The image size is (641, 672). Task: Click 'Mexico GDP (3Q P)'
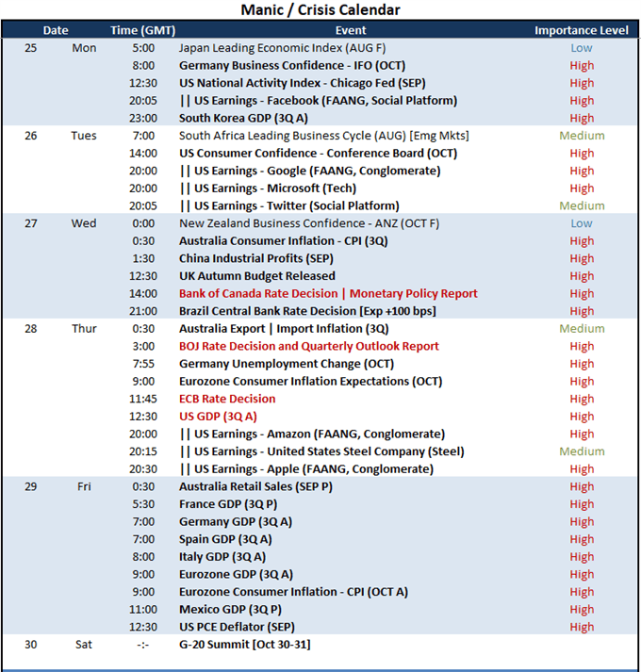(230, 611)
